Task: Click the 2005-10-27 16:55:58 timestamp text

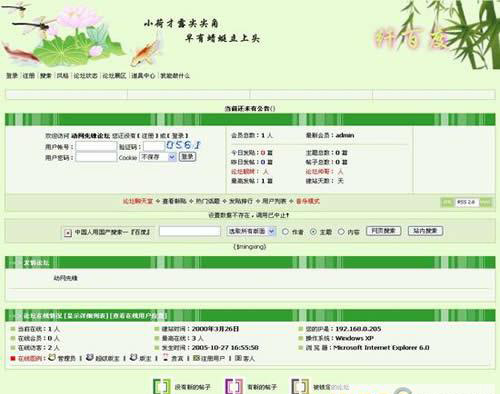Action: (x=225, y=348)
